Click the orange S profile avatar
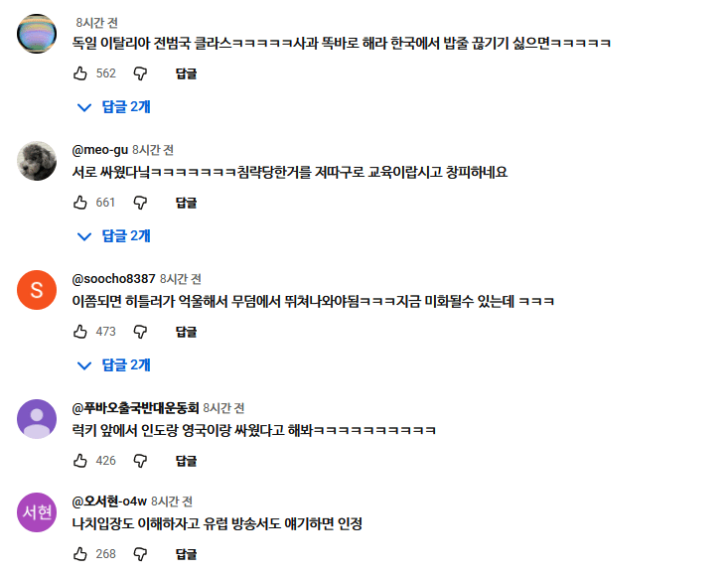 [37, 290]
